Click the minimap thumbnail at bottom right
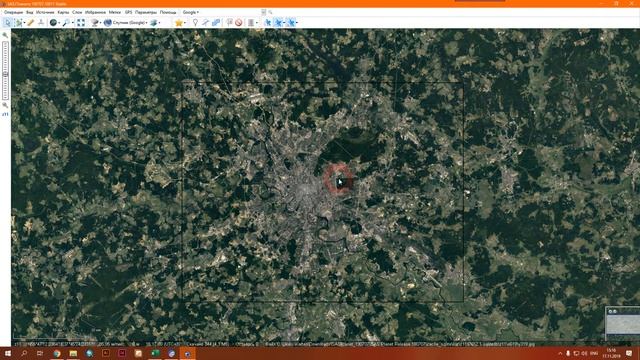 [623, 325]
